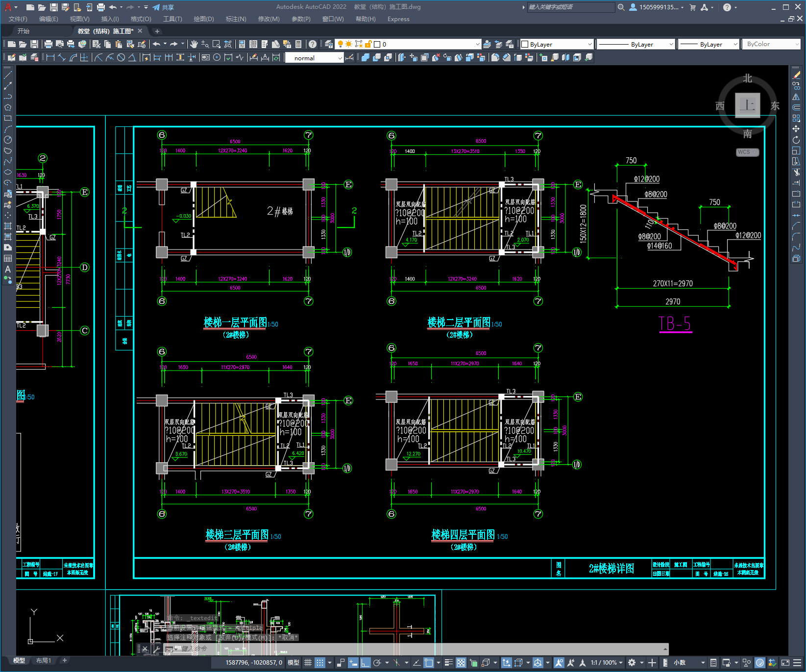Select the Linear dimension tool
806x672 pixels.
pyautogui.click(x=50, y=58)
